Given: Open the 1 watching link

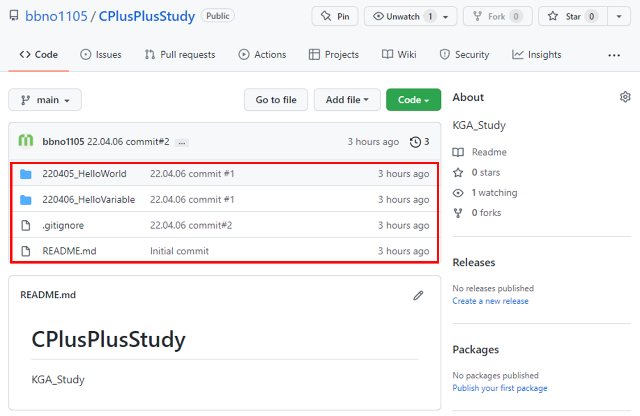Looking at the screenshot, I should (485, 193).
